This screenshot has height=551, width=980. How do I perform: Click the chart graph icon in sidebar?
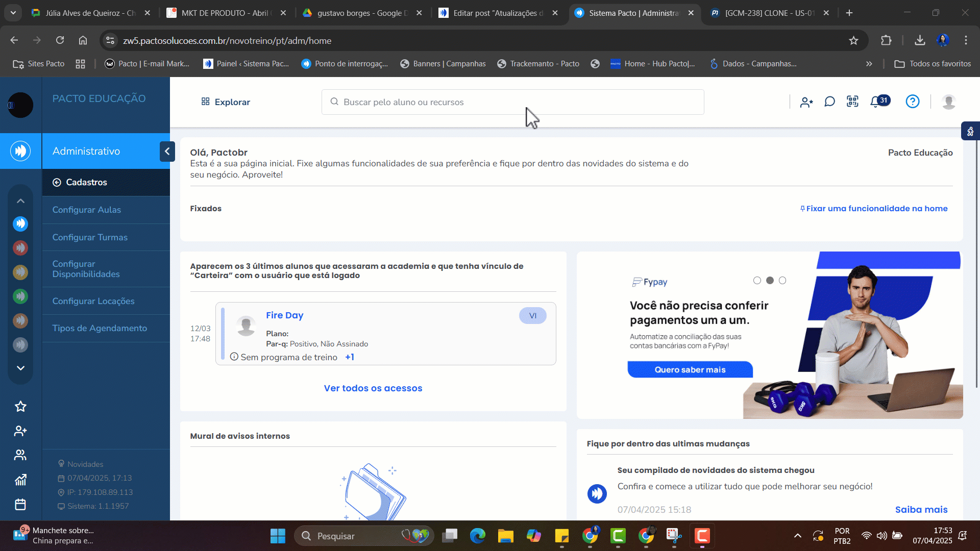[x=20, y=480]
